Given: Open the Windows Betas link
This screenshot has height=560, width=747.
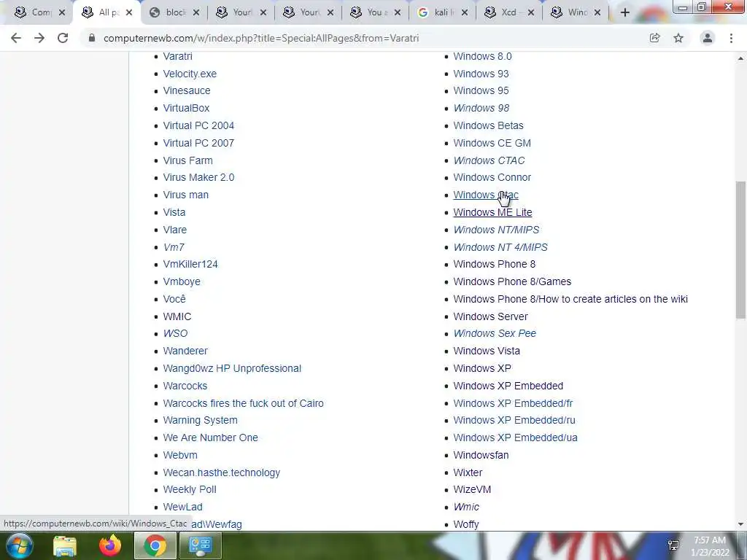Looking at the screenshot, I should 488,125.
